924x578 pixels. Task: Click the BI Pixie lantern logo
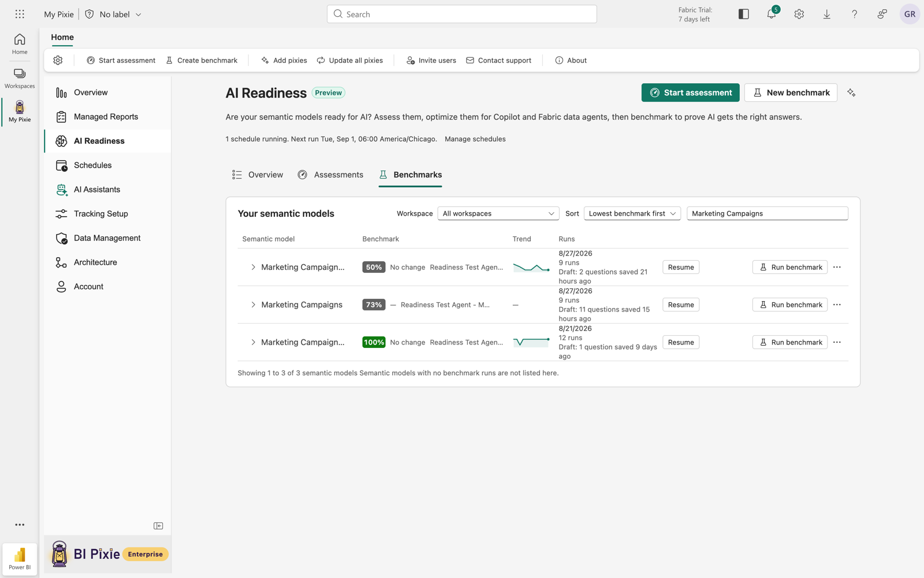coord(59,554)
